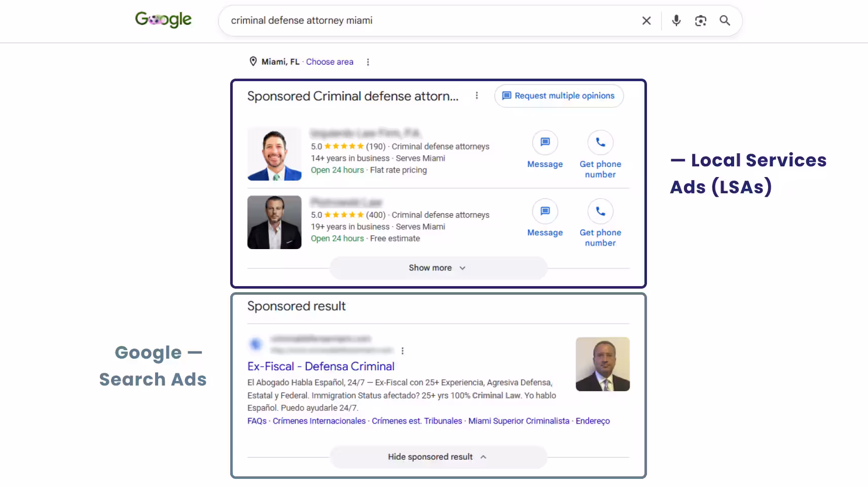The image size is (868, 487).
Task: Open the sponsored ad attorney photo
Action: (x=603, y=364)
